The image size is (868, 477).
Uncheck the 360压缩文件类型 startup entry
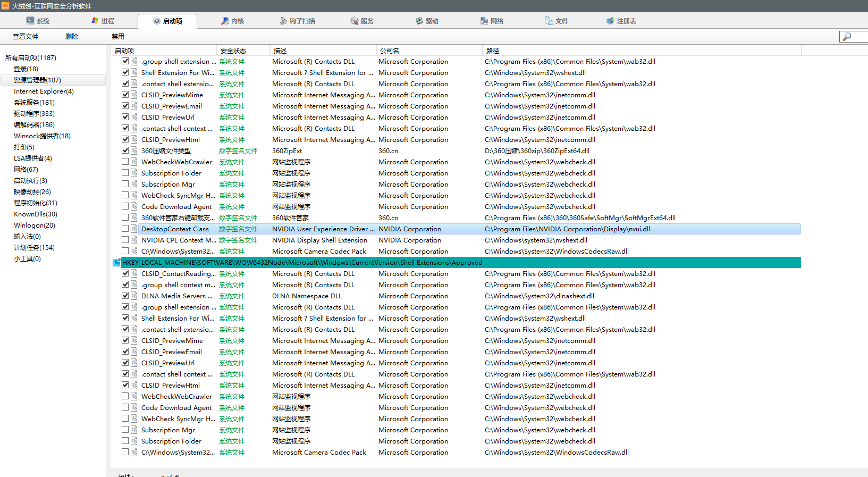[x=125, y=150]
